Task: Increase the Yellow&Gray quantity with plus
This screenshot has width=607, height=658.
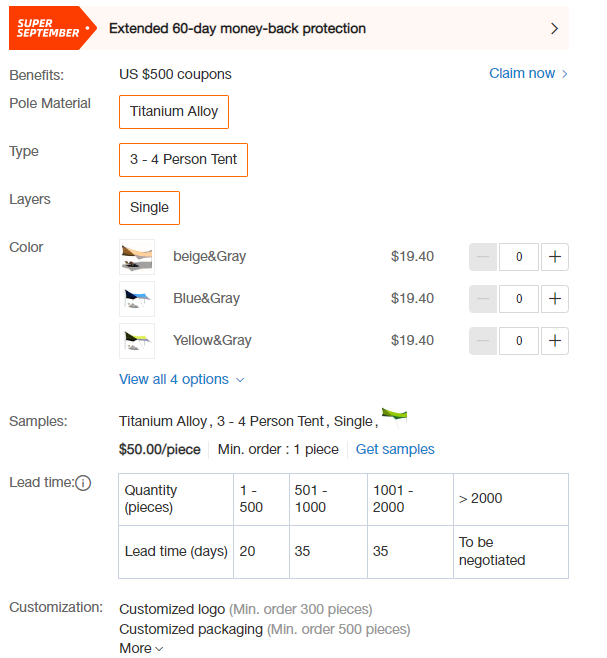Action: (555, 340)
